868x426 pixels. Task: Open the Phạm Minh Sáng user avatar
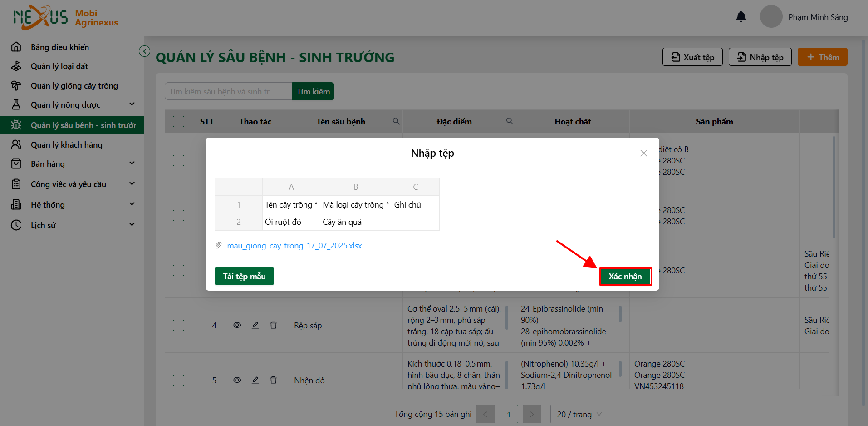(x=771, y=17)
